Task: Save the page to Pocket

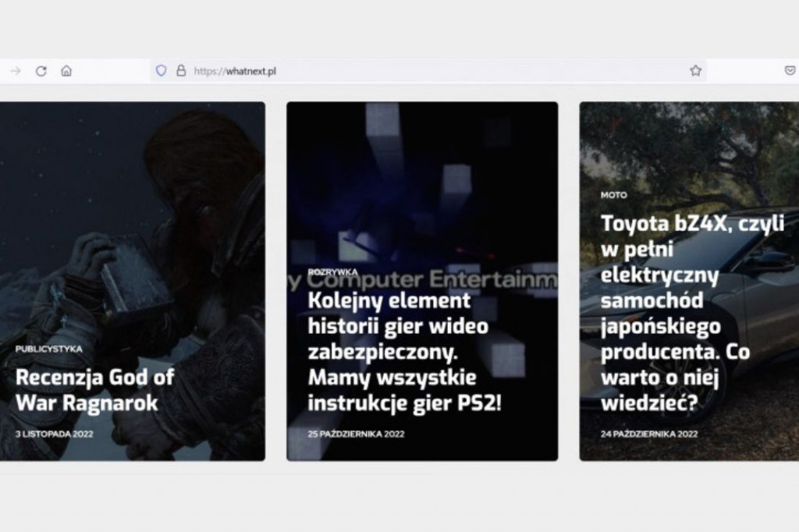Action: [790, 71]
